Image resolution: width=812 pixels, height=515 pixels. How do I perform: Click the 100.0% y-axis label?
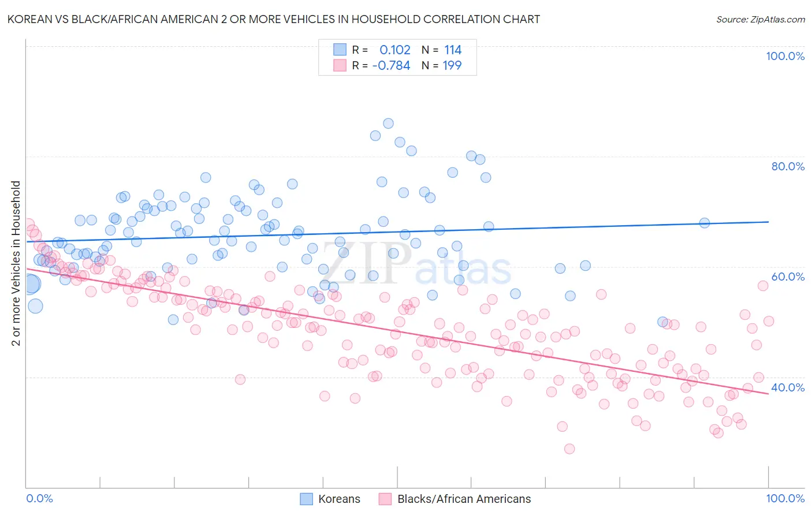point(785,56)
